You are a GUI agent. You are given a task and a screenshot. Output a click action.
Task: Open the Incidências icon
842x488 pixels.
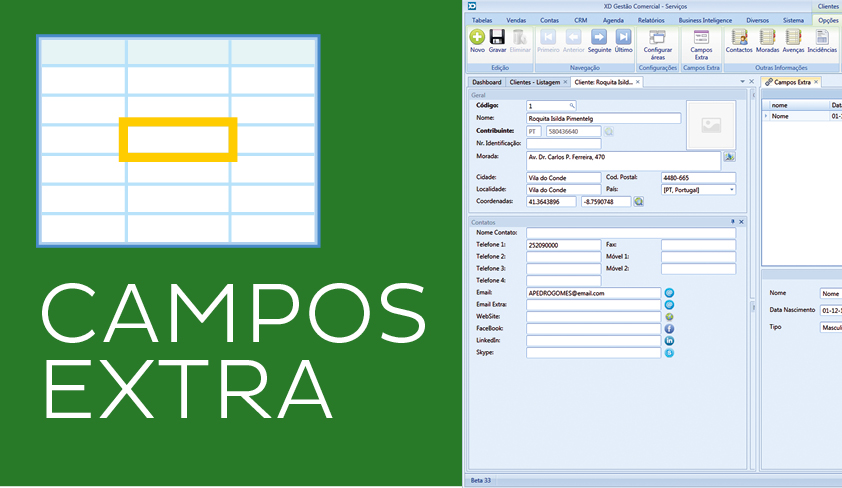821,38
